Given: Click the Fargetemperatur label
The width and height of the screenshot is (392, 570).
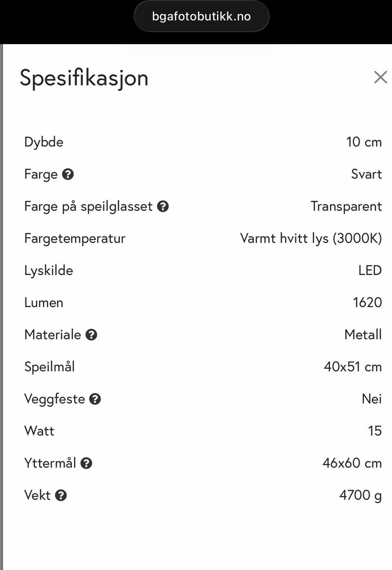Looking at the screenshot, I should 75,238.
